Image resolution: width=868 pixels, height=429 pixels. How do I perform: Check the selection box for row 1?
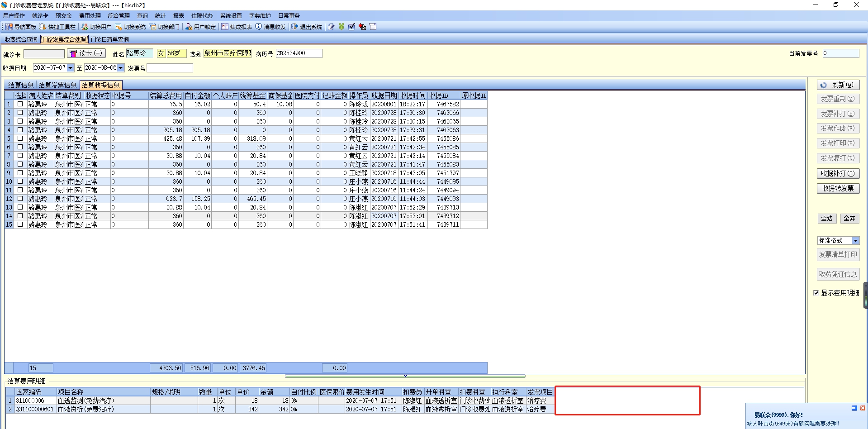20,104
